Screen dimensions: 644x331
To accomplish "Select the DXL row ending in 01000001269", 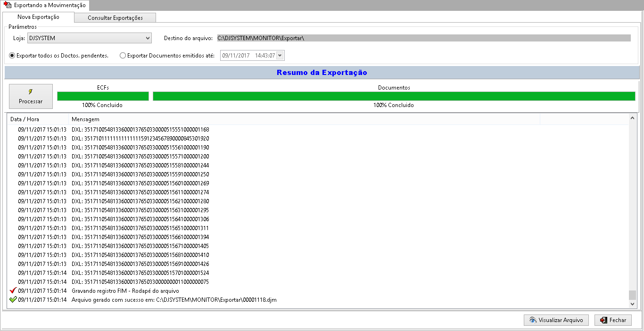I will [318, 183].
